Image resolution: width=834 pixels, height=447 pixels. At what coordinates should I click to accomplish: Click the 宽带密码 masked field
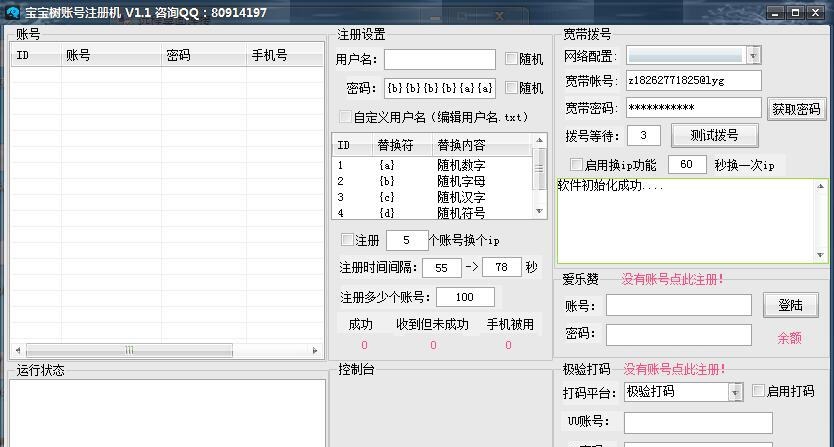[x=694, y=108]
